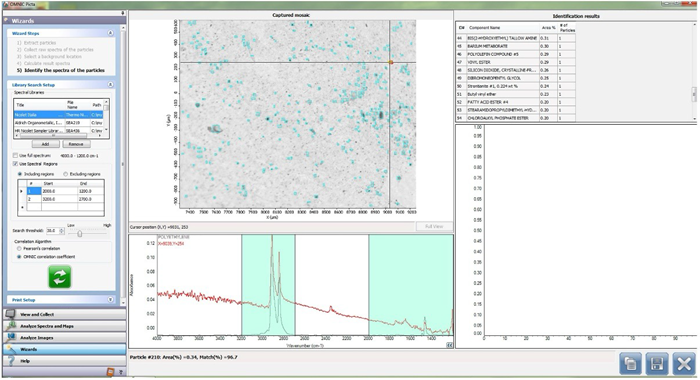700x380 pixels.
Task: Click the Analyze Images icon
Action: [10, 338]
